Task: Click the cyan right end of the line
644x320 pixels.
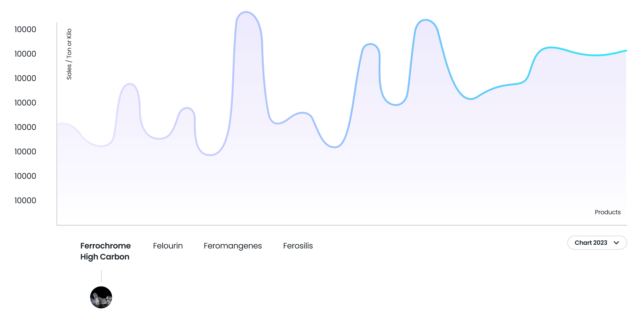Action: pos(626,51)
